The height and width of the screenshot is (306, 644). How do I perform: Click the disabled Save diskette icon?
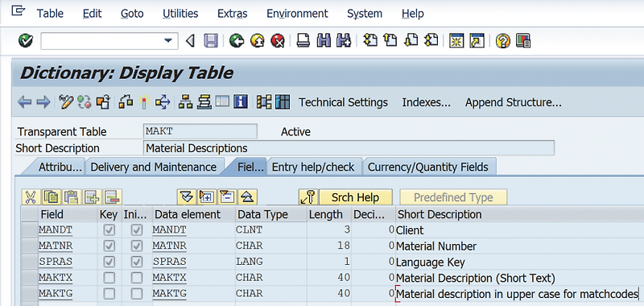point(211,40)
